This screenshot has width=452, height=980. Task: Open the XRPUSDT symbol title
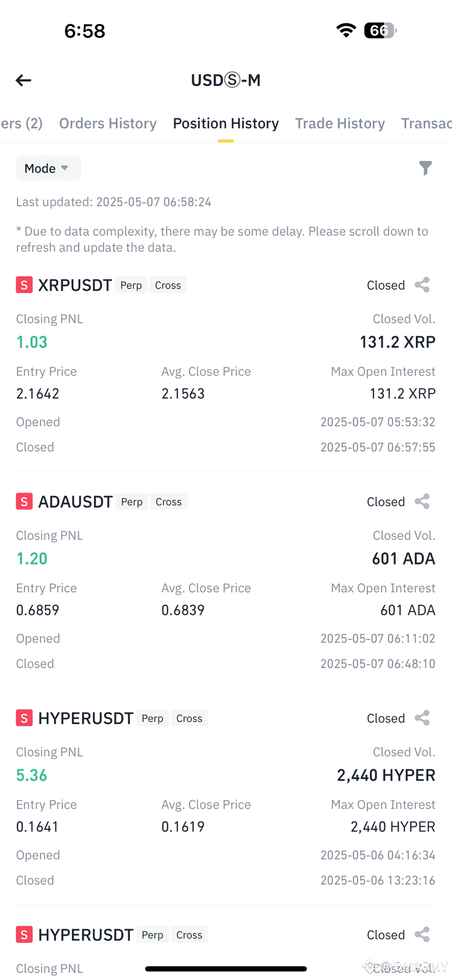point(75,285)
